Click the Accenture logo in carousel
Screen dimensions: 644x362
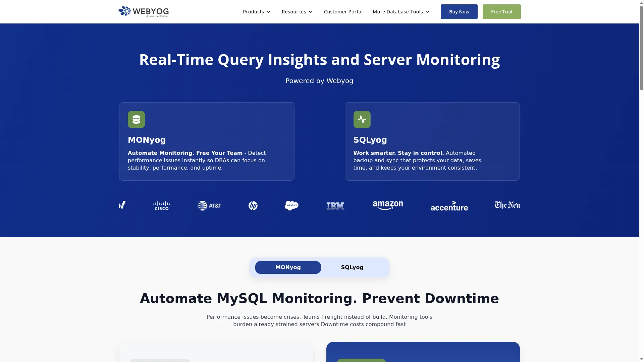pos(449,206)
